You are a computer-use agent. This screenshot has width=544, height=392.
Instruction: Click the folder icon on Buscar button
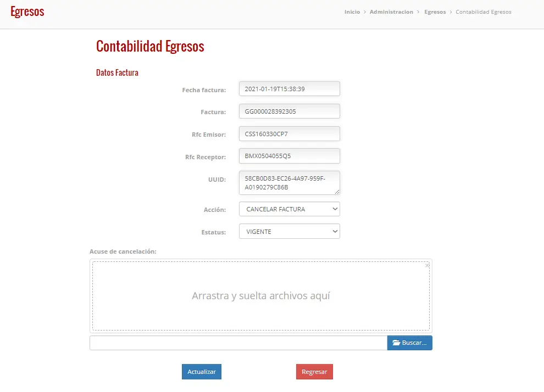(x=396, y=343)
